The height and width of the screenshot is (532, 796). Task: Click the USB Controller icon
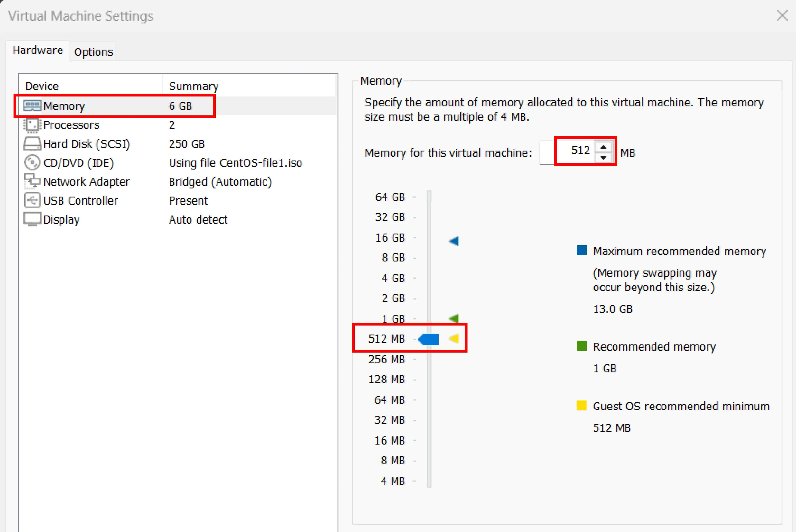pyautogui.click(x=32, y=201)
